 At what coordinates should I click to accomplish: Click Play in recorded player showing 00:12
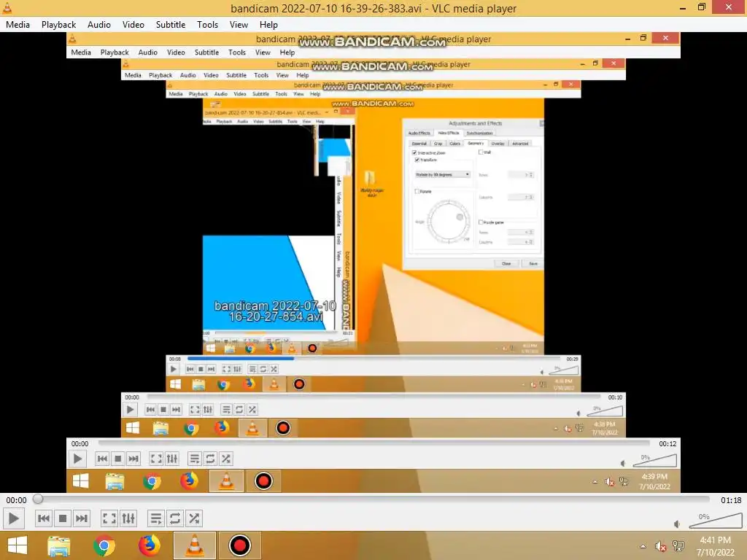pyautogui.click(x=77, y=459)
